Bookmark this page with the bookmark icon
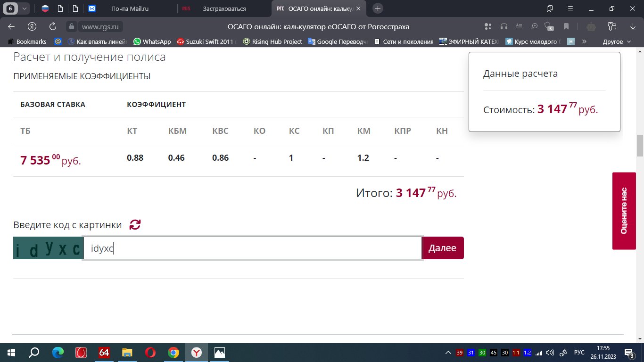This screenshot has height=362, width=644. coord(566,26)
